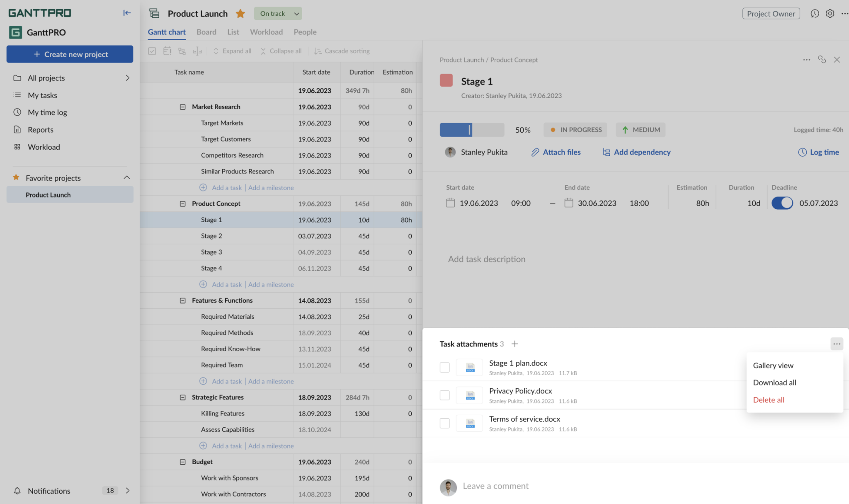Open the On track status dropdown
Viewport: 849px width, 504px height.
pyautogui.click(x=278, y=13)
